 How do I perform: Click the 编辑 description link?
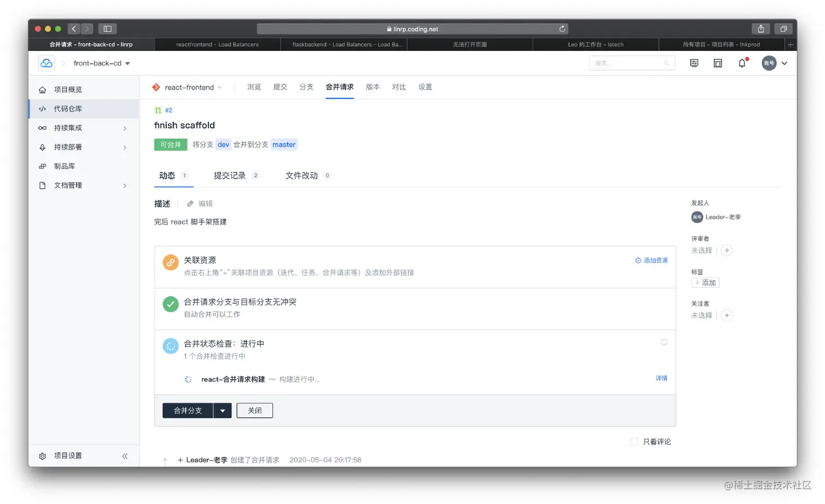click(206, 204)
